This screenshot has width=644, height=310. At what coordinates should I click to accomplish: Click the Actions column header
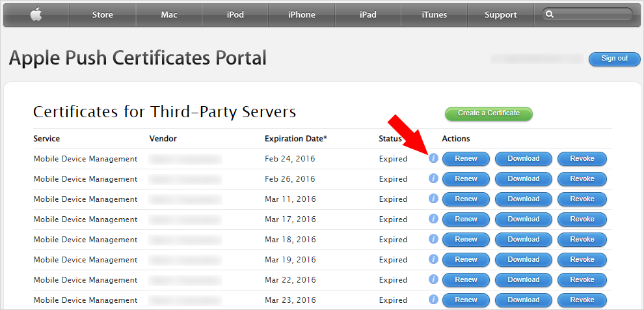tap(456, 139)
